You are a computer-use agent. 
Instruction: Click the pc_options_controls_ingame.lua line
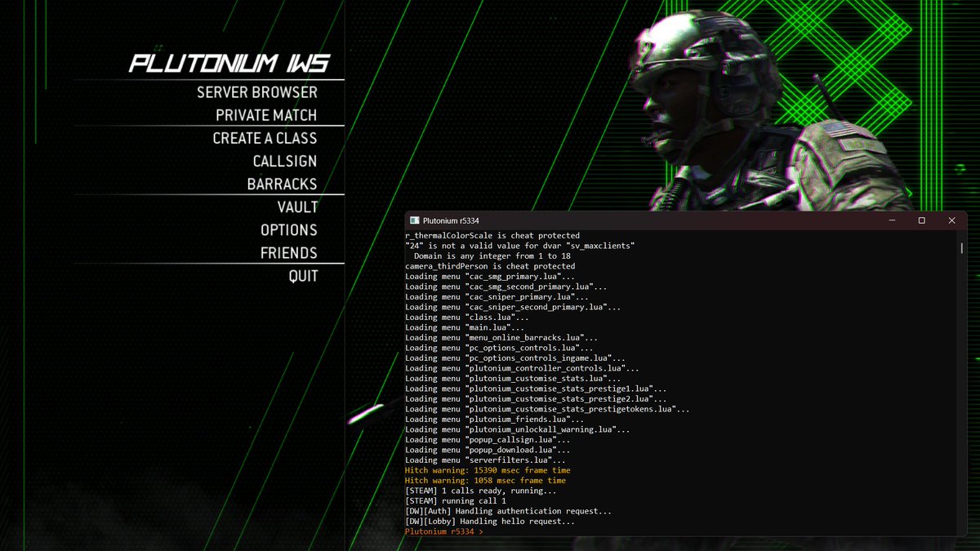point(515,358)
